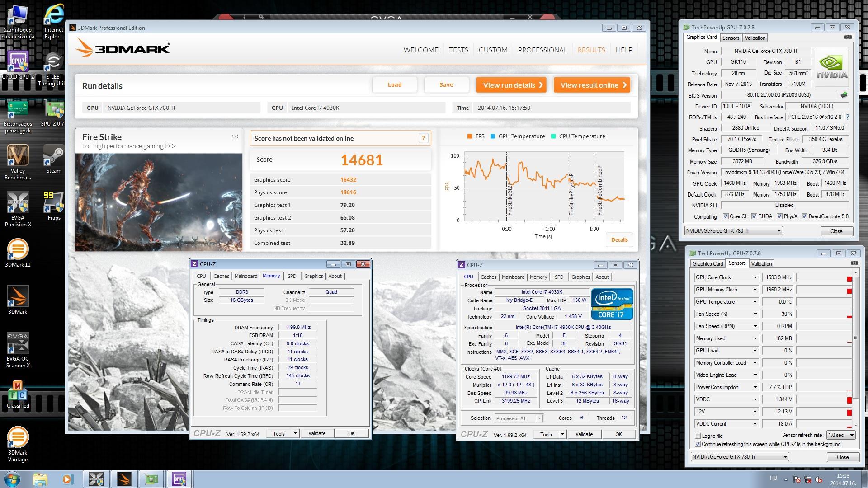Open E-LEET Tuning Utility desktop icon
Screen dimensions: 868x488
point(54,68)
